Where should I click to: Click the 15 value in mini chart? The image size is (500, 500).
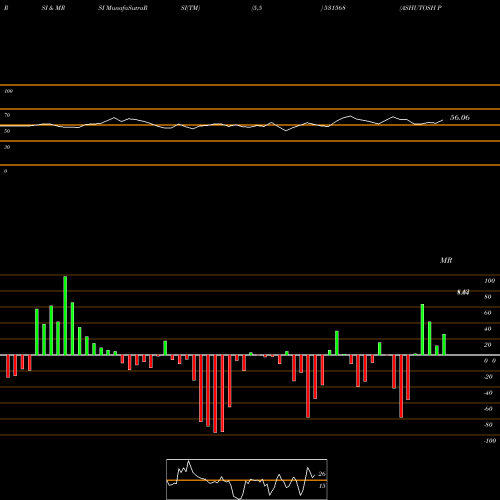pyautogui.click(x=322, y=486)
